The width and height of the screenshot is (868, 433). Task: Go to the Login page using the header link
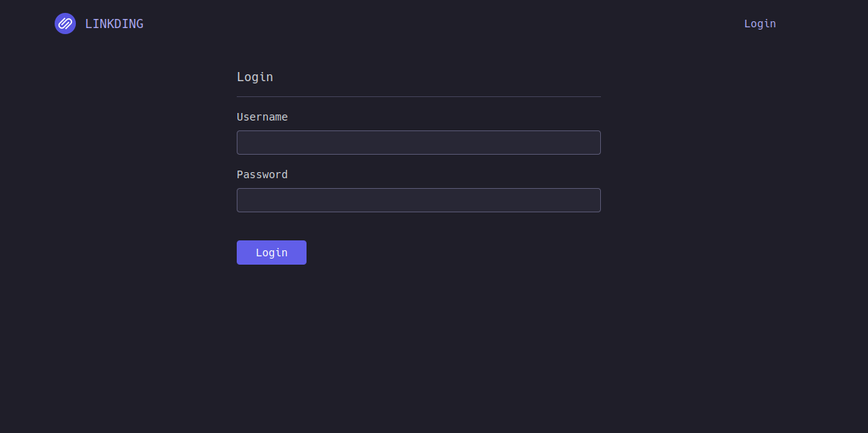759,24
